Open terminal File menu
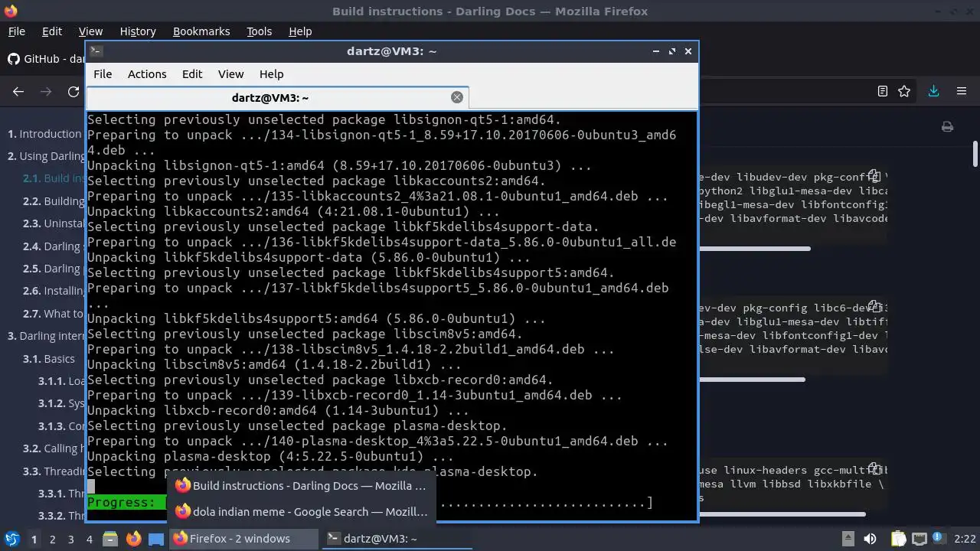The image size is (980, 551). pyautogui.click(x=103, y=74)
